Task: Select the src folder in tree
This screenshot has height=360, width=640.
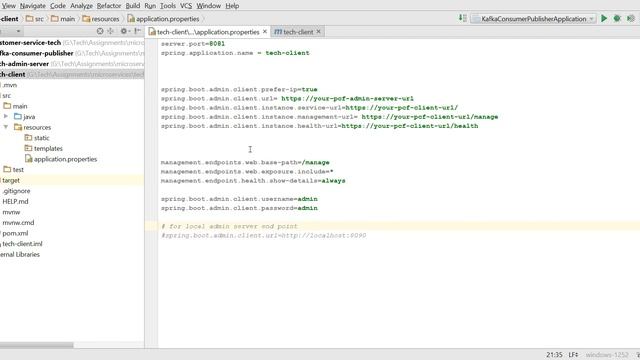Action: coord(7,96)
